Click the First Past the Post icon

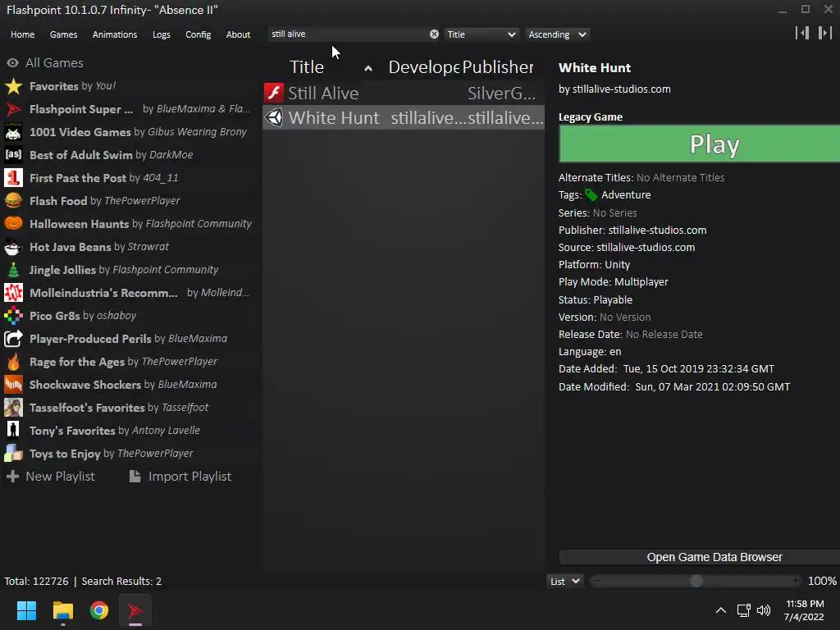coord(13,178)
